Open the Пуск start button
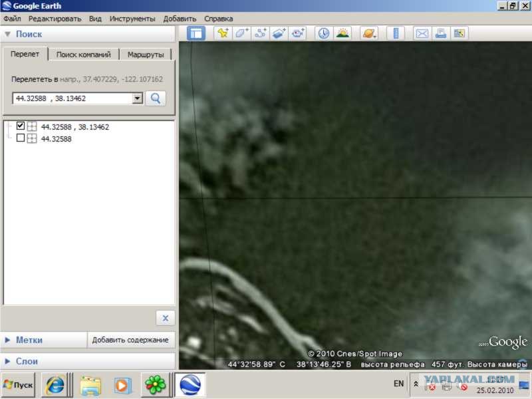This screenshot has width=532, height=399. [18, 385]
